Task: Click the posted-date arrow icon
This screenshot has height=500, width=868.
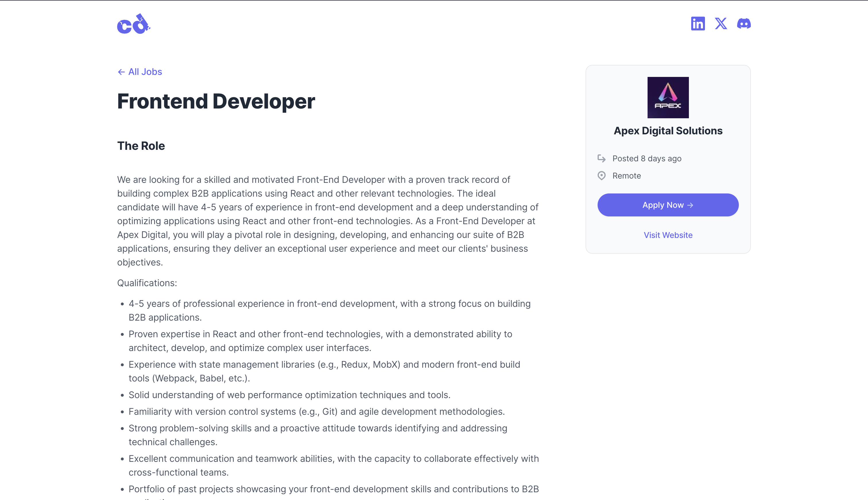Action: [x=602, y=158]
